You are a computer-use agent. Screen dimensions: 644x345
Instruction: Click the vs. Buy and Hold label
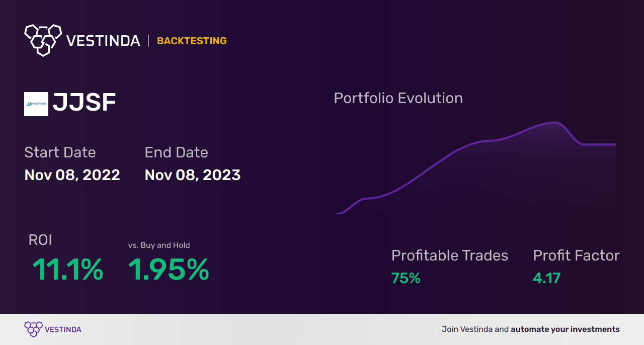pyautogui.click(x=159, y=245)
